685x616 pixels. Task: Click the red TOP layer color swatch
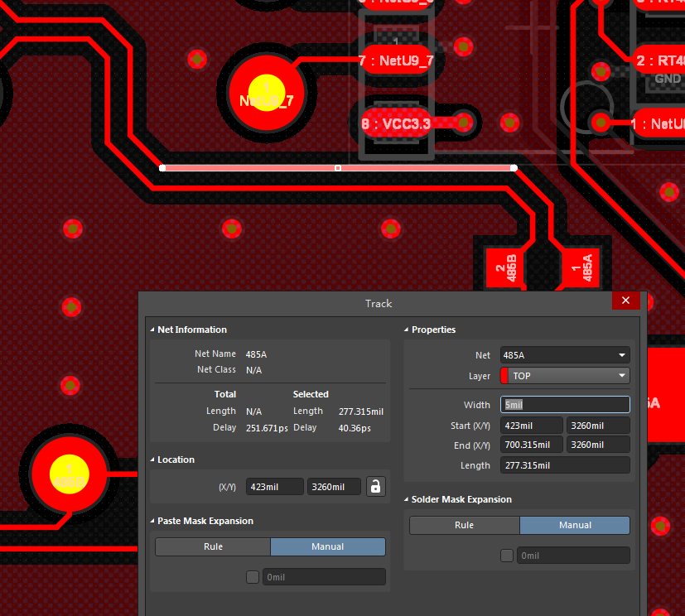tap(504, 376)
